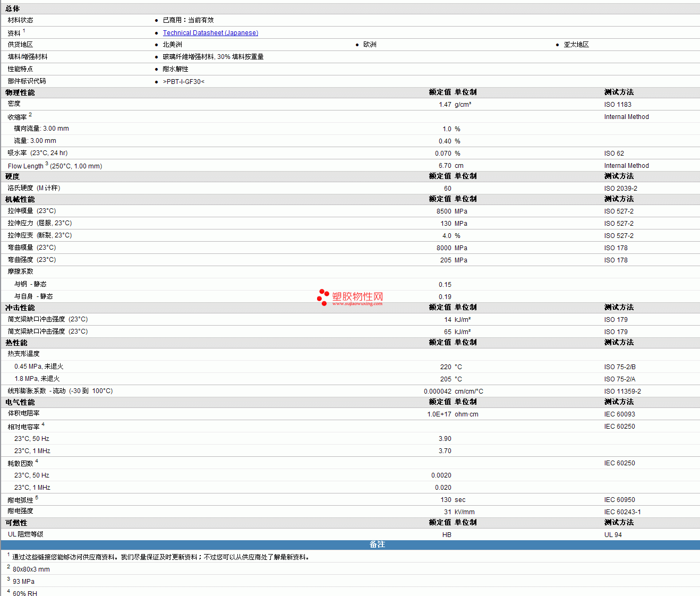Click the ISO 1183 test method cell
The height and width of the screenshot is (596, 700).
pyautogui.click(x=618, y=105)
